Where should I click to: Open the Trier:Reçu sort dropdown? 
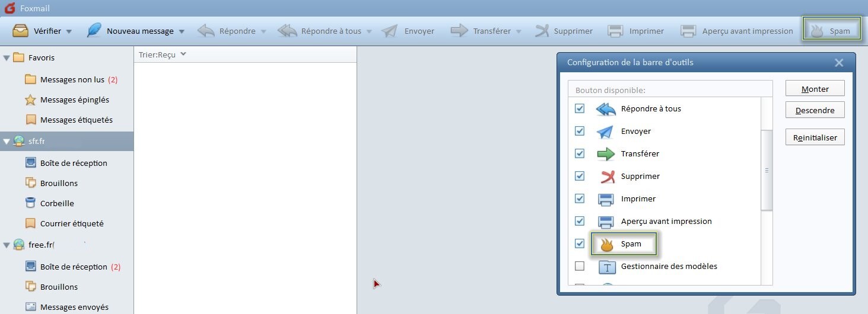163,55
